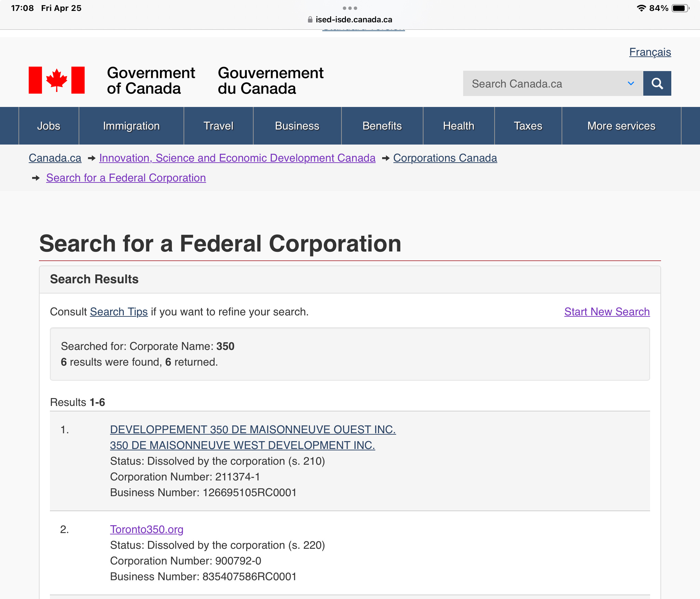The image size is (700, 599).
Task: Click Status: Dissolved by the corporation (s. 220)
Action: pos(217,545)
